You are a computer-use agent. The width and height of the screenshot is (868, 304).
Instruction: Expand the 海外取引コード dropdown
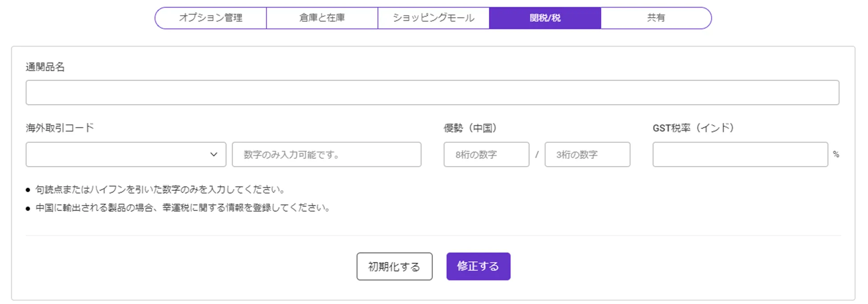coord(126,154)
